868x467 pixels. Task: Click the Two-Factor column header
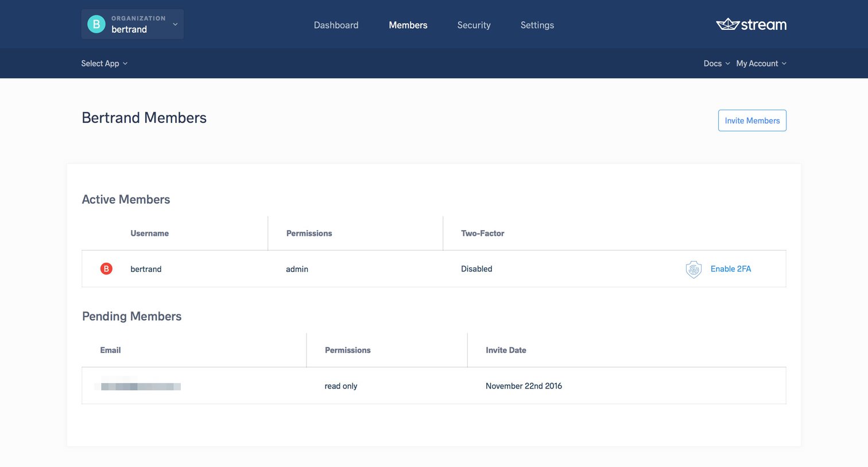click(482, 234)
